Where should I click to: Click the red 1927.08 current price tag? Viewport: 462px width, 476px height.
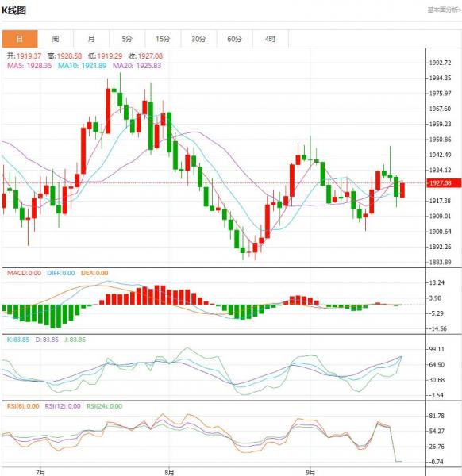[x=445, y=183]
